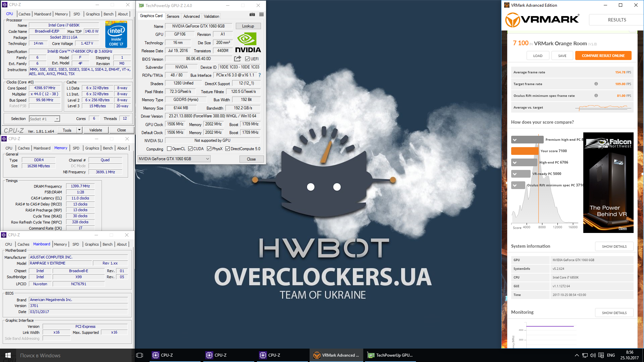This screenshot has height=362, width=644.
Task: Click the Average vs. target graph
Action: pos(603,107)
